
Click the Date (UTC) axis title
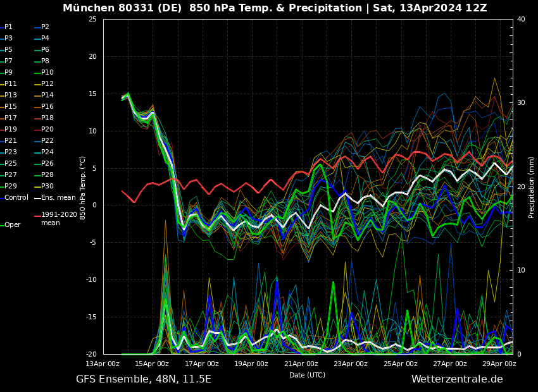[307, 375]
